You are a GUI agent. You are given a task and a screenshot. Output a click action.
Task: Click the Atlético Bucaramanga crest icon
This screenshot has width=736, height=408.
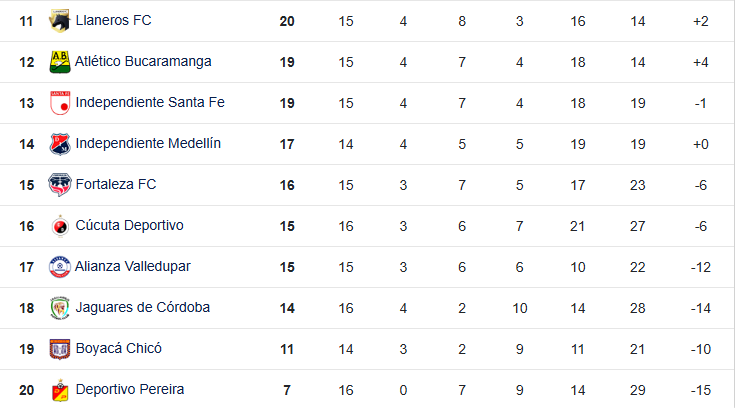[60, 62]
